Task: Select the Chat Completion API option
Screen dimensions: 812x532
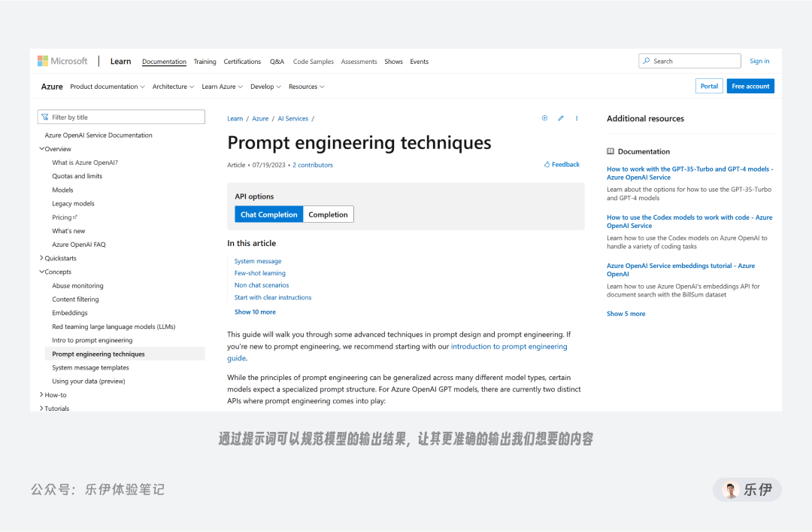Action: coord(268,214)
